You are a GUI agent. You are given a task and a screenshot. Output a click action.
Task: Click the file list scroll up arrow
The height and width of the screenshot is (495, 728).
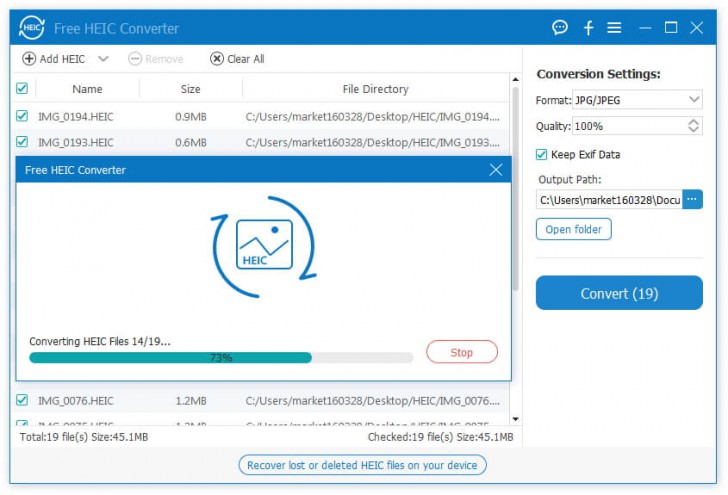point(515,79)
